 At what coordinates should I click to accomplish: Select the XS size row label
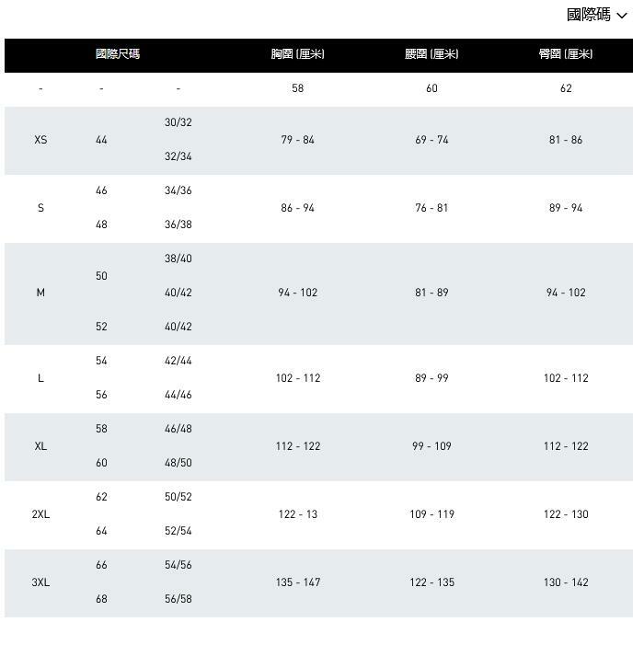point(40,140)
